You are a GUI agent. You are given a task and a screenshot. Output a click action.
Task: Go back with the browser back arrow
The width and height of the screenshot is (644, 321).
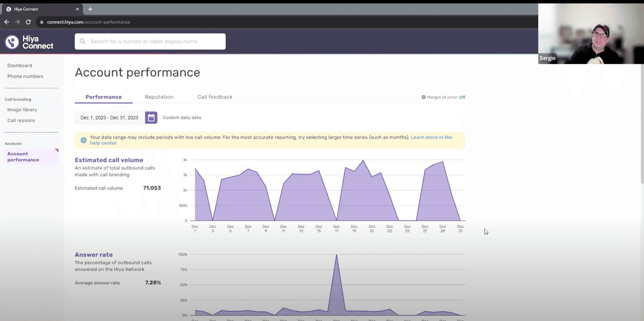7,22
